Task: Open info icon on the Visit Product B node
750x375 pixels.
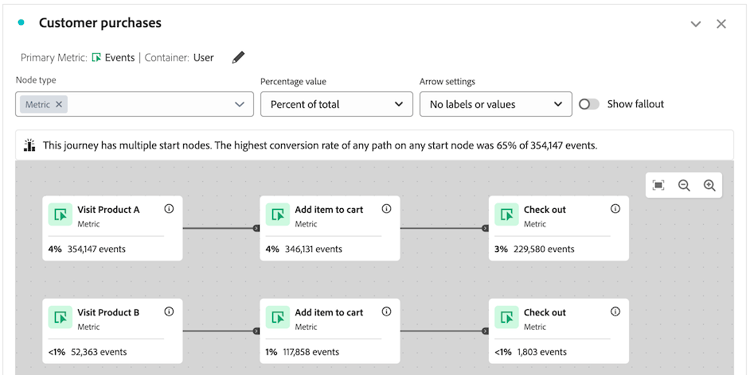Action: coord(169,312)
